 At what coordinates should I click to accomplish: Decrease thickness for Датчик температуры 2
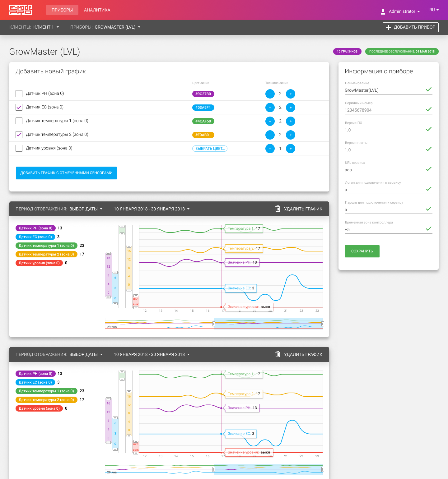click(x=270, y=135)
